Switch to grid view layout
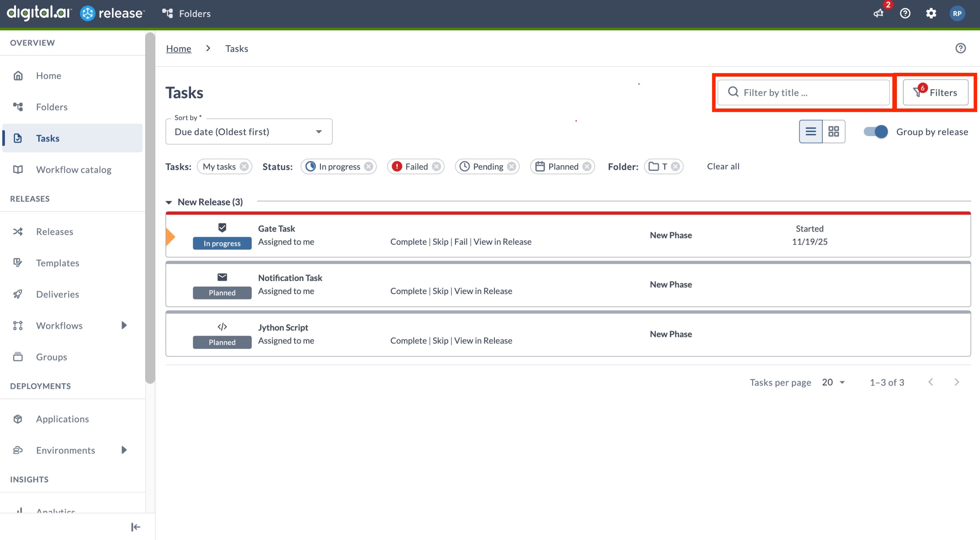980x540 pixels. [x=834, y=131]
